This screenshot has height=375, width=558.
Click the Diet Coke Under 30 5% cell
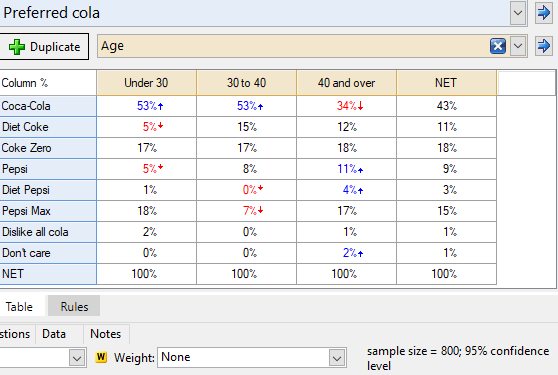click(146, 127)
